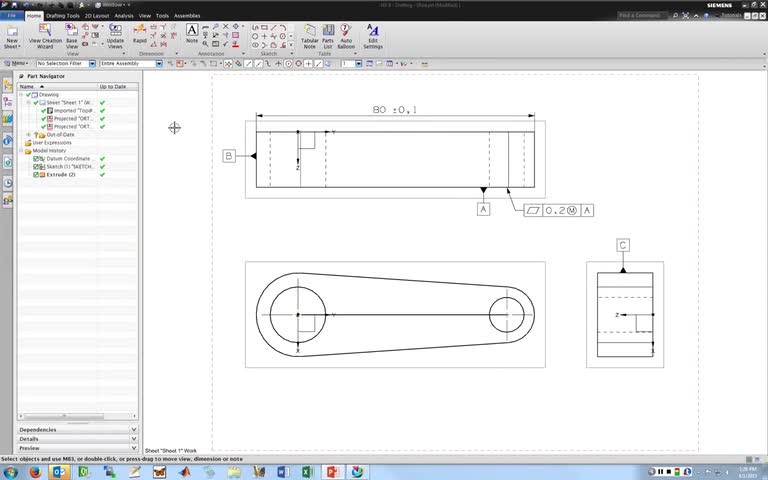Viewport: 768px width, 480px height.
Task: Select datum label C on the drawing
Action: (623, 245)
